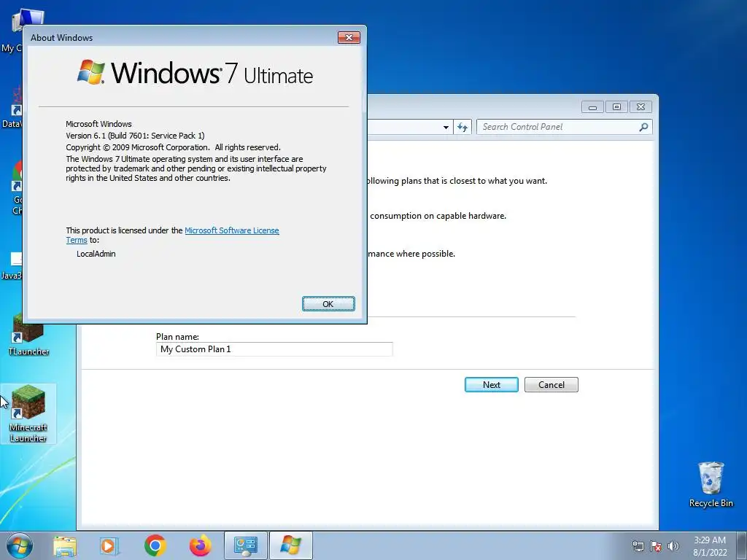747x560 pixels.
Task: Click the Next button in Control Panel
Action: point(491,385)
